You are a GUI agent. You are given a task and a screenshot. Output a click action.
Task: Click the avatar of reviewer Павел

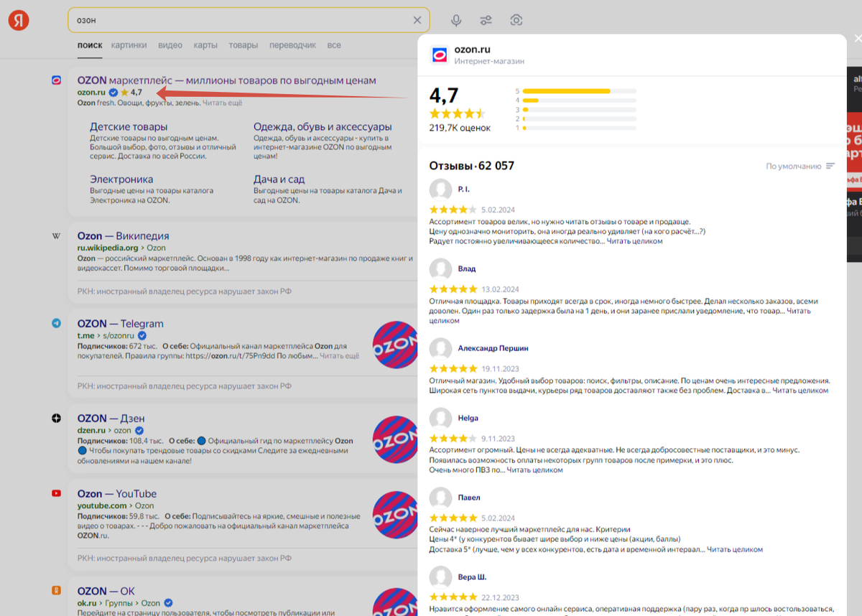pyautogui.click(x=440, y=498)
